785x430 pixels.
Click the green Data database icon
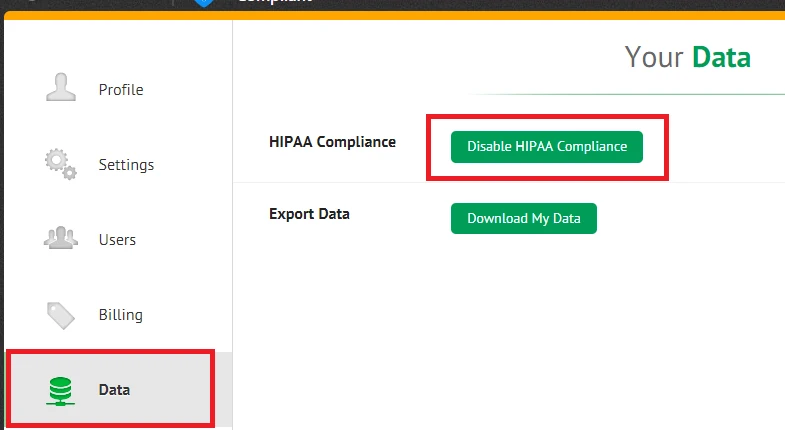(x=61, y=391)
